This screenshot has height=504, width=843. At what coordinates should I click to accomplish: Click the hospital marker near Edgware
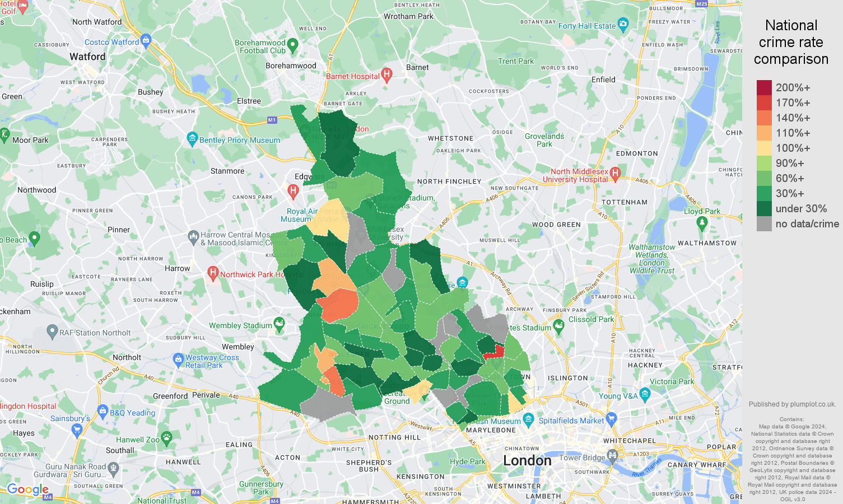[x=293, y=192]
